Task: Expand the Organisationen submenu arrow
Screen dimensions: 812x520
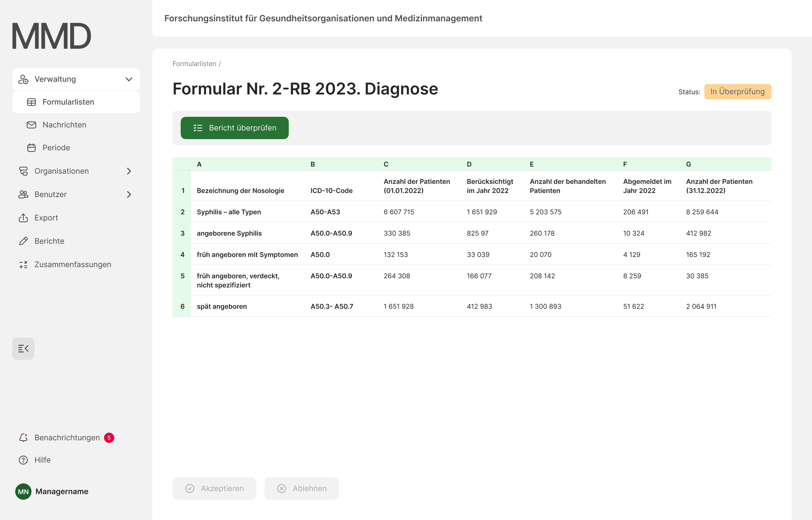Action: coord(129,171)
